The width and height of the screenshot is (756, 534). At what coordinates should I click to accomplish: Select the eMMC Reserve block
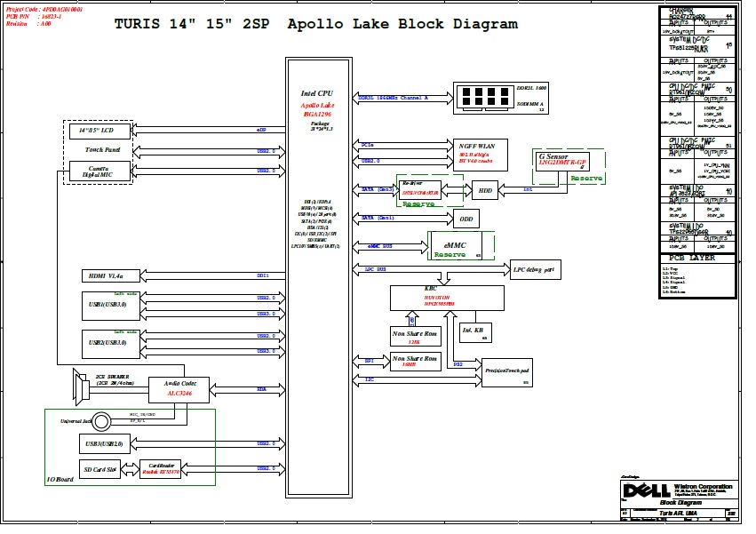(x=456, y=246)
